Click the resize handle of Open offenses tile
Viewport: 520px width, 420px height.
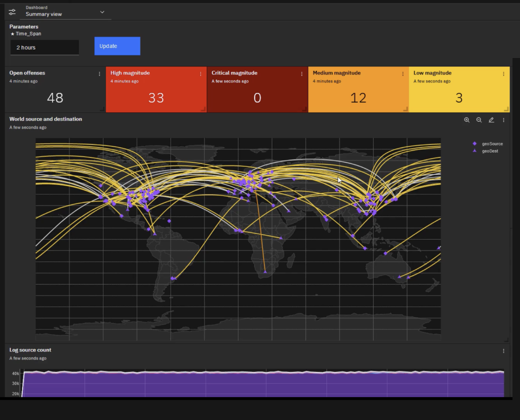click(x=102, y=109)
